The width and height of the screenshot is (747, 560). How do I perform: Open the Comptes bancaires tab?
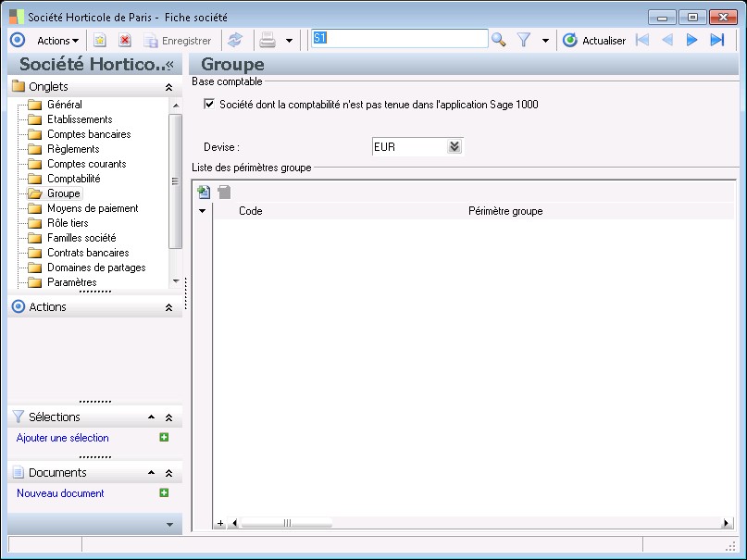(88, 134)
